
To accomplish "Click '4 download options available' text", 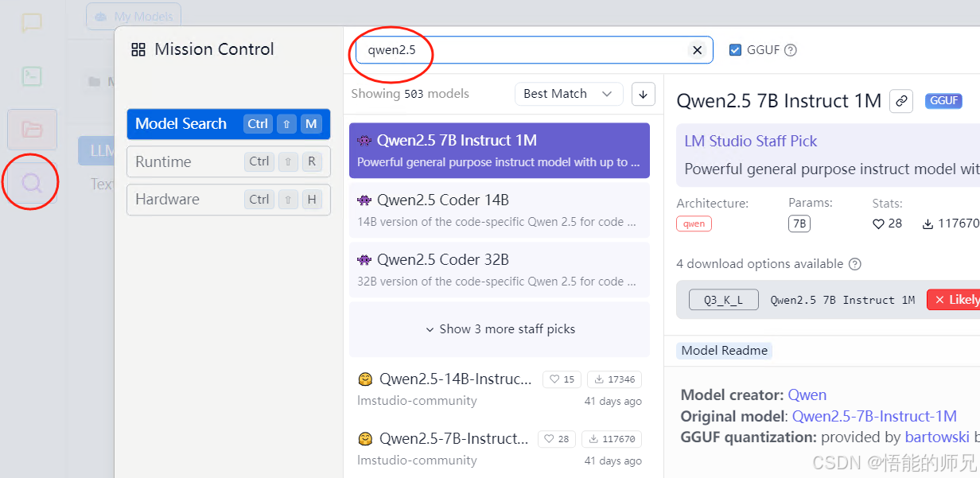I will 760,264.
